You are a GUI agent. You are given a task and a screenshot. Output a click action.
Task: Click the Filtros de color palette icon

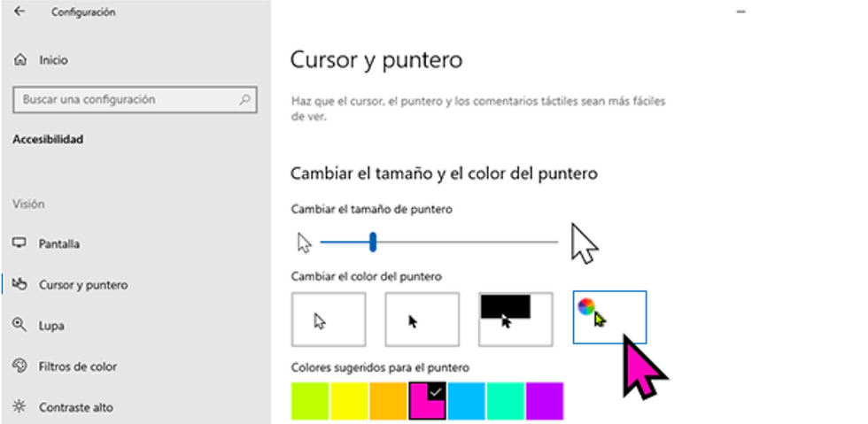19,366
